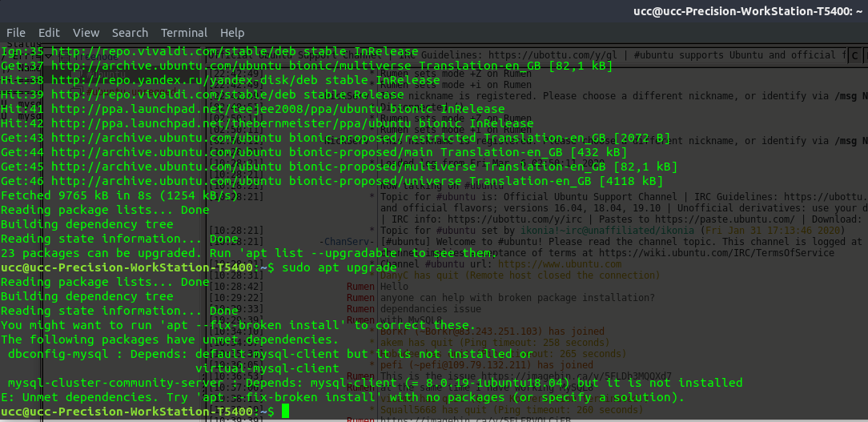This screenshot has width=868, height=422.
Task: Click 'You might want to run' suggestion line
Action: pyautogui.click(x=239, y=325)
